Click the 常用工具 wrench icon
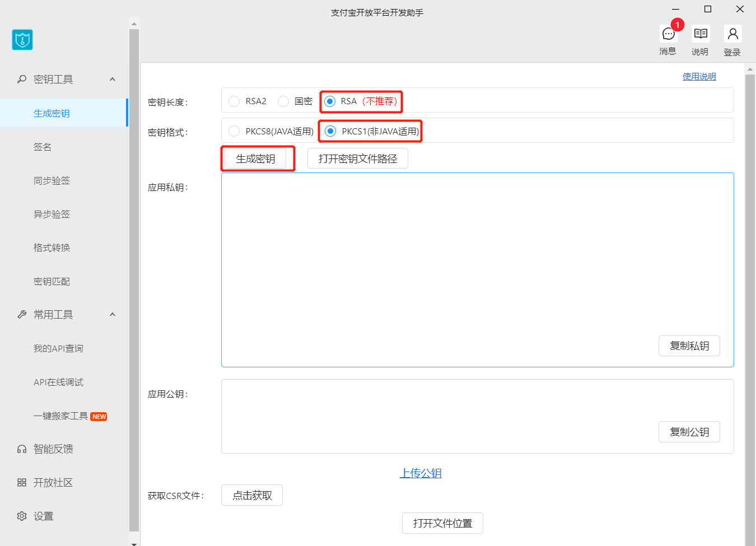This screenshot has width=756, height=546. (22, 315)
